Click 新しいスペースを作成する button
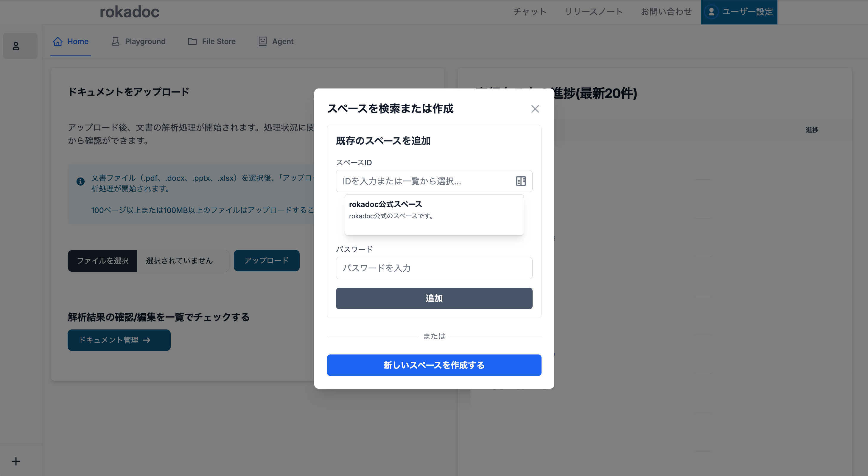This screenshot has width=868, height=476. click(434, 365)
